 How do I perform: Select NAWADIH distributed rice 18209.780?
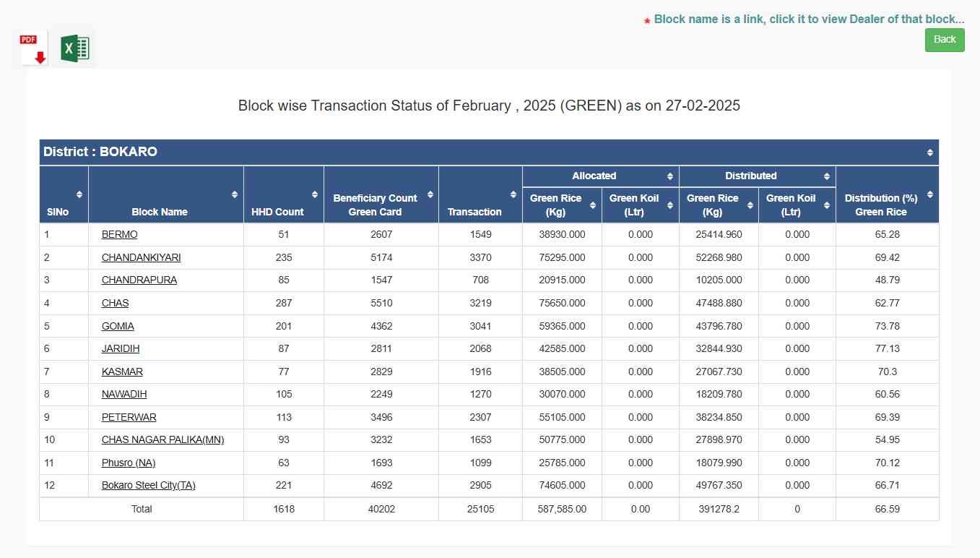(x=719, y=394)
